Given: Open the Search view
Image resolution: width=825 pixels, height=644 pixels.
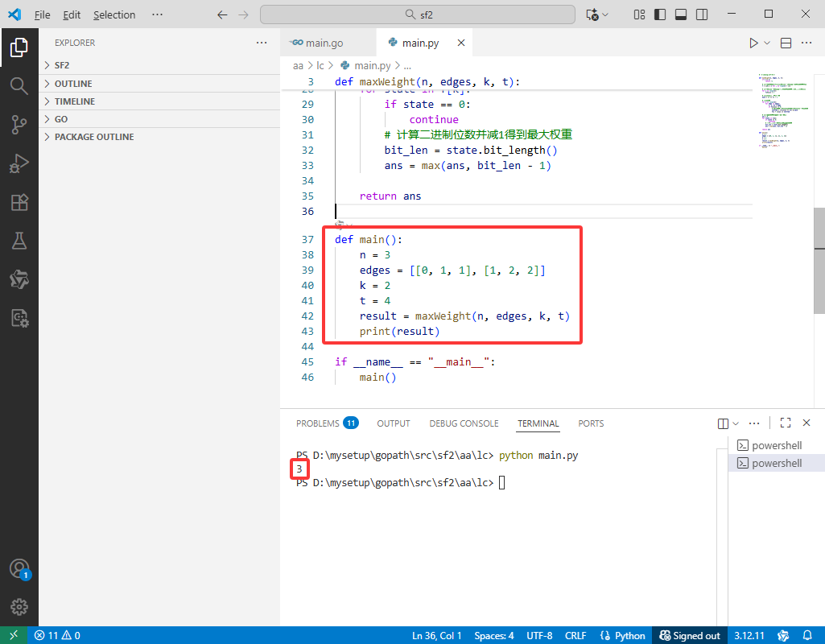Looking at the screenshot, I should coord(19,86).
